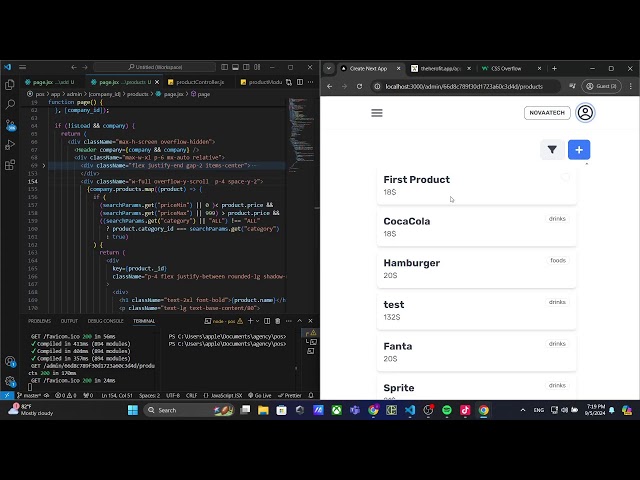Open the Run and Debug view
The height and width of the screenshot is (480, 640).
point(10,145)
